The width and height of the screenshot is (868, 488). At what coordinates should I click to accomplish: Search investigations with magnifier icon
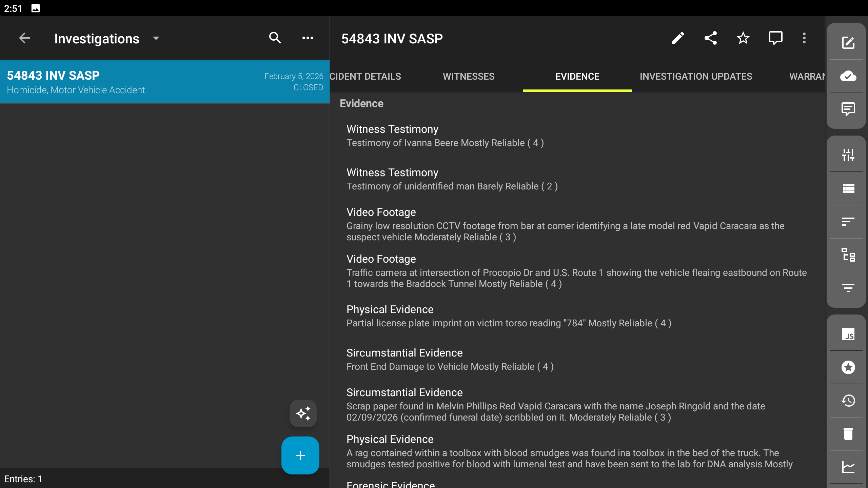[275, 38]
